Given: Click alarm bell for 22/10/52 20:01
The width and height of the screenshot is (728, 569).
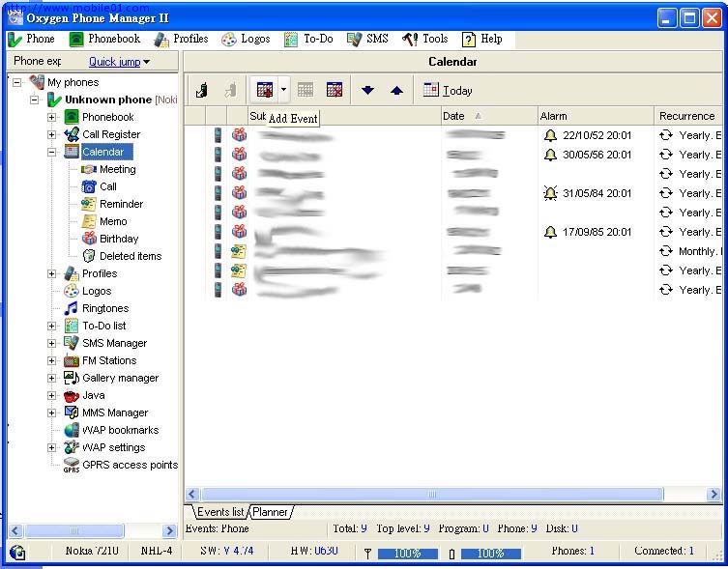Looking at the screenshot, I should 550,135.
